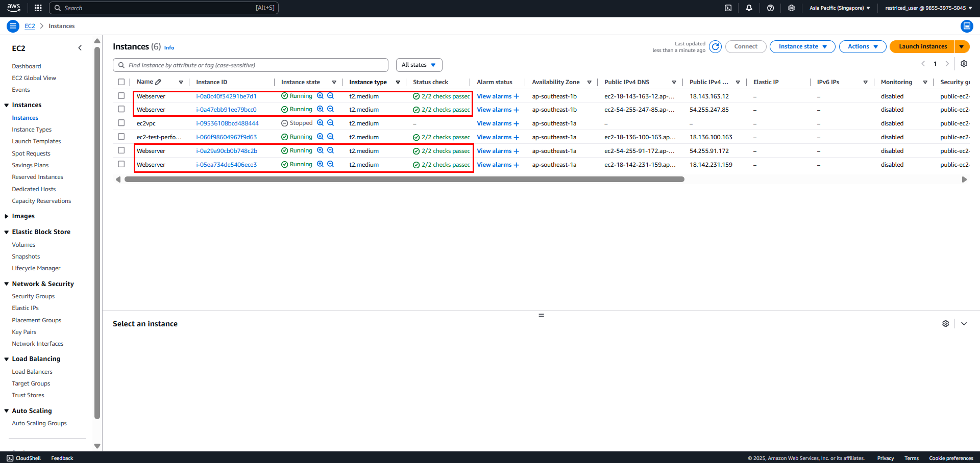Click the table scroll-right arrow
Screen dimensions: 980x463
click(x=964, y=179)
